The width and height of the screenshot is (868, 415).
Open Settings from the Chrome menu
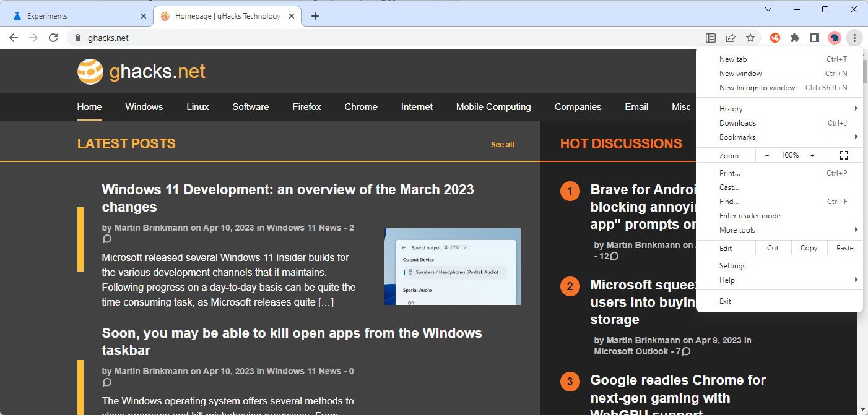(x=732, y=265)
